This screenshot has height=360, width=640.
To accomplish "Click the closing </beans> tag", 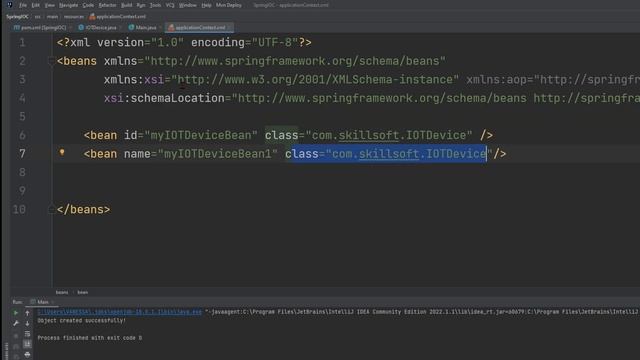I will click(x=84, y=209).
